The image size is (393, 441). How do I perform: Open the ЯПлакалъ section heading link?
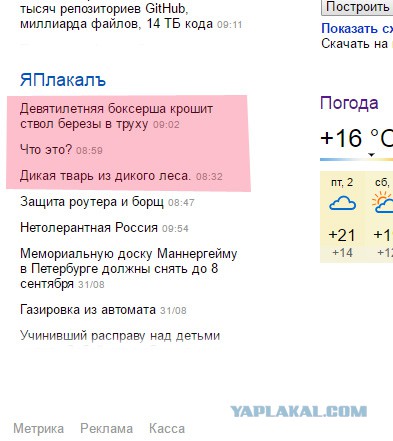(x=63, y=80)
